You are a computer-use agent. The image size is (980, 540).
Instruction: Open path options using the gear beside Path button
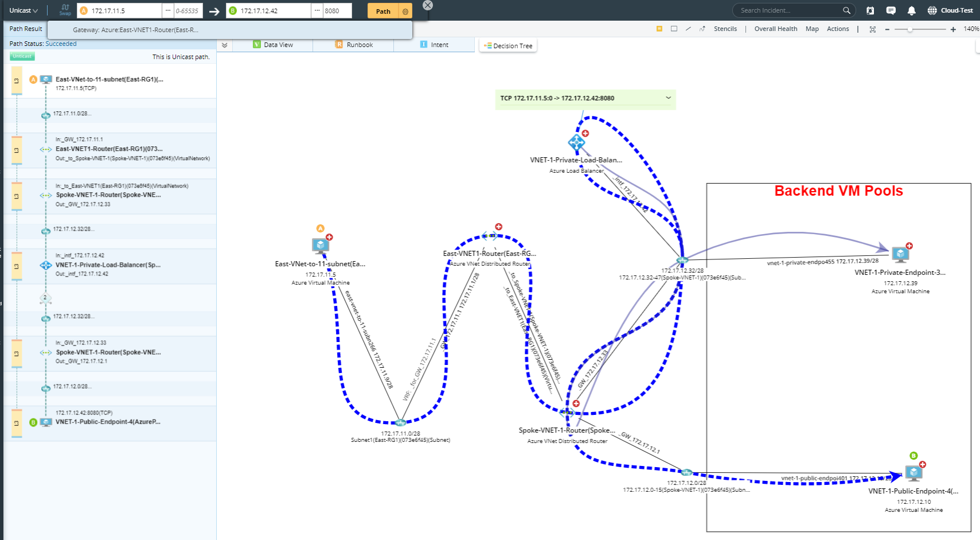click(x=405, y=10)
